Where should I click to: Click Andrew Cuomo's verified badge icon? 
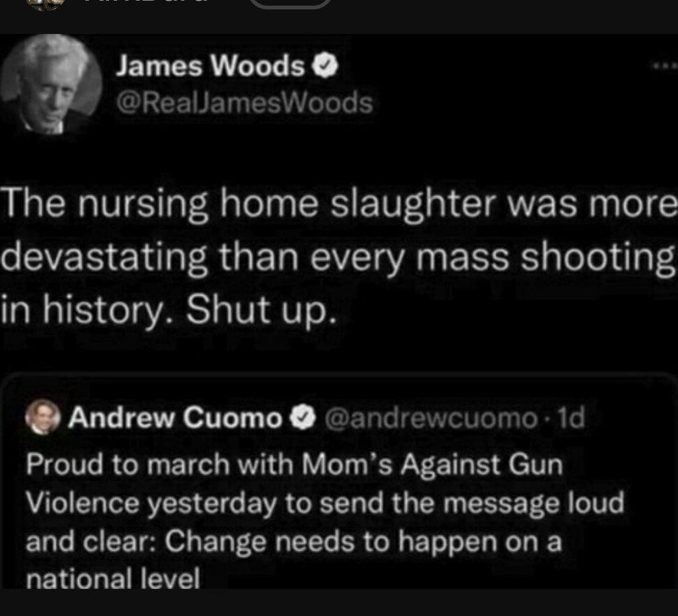click(x=303, y=418)
